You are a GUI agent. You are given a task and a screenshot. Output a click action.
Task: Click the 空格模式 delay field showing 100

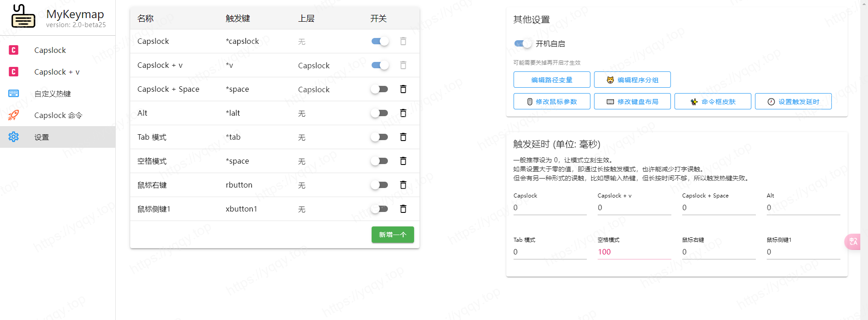coord(634,252)
